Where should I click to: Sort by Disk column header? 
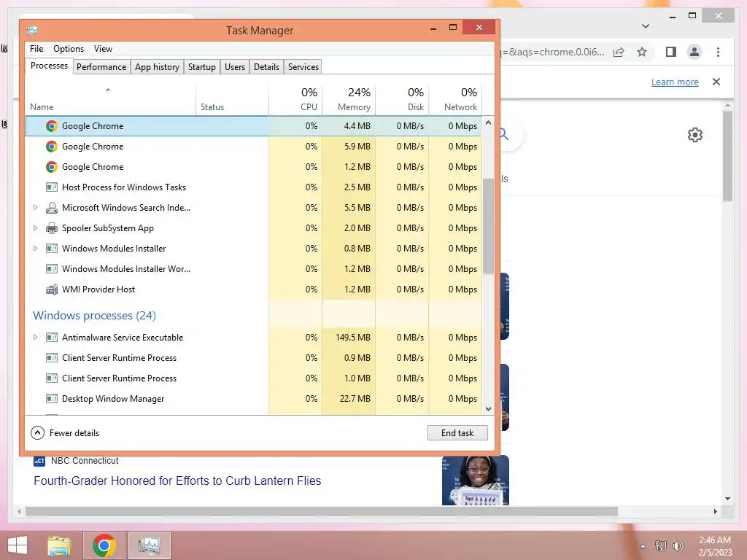[402, 99]
